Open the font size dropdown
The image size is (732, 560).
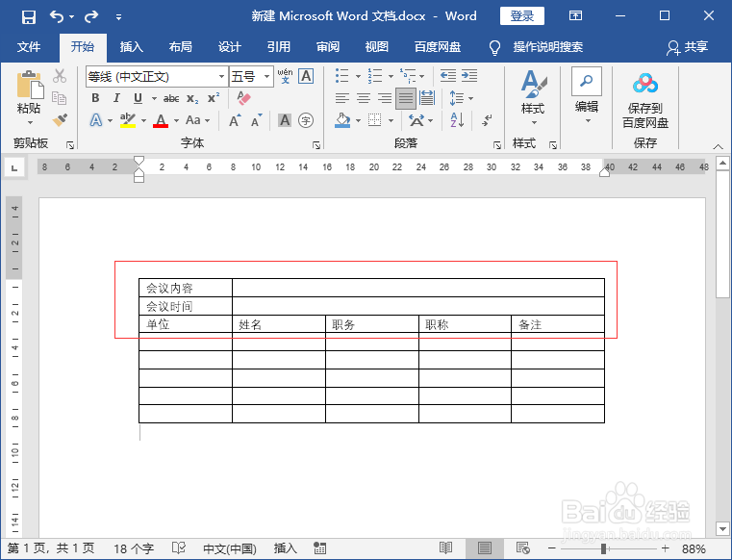pyautogui.click(x=266, y=76)
